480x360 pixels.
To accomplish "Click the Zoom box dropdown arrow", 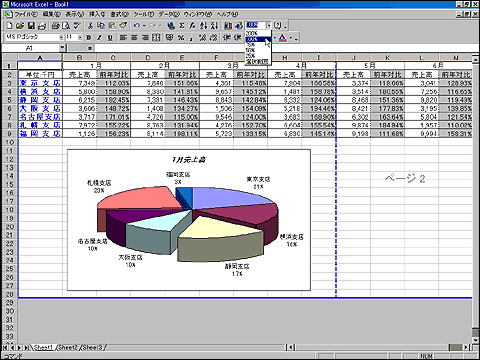I will [269, 26].
